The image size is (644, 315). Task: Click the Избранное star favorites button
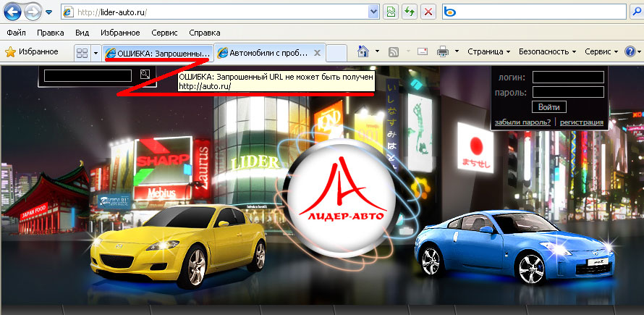tap(32, 52)
